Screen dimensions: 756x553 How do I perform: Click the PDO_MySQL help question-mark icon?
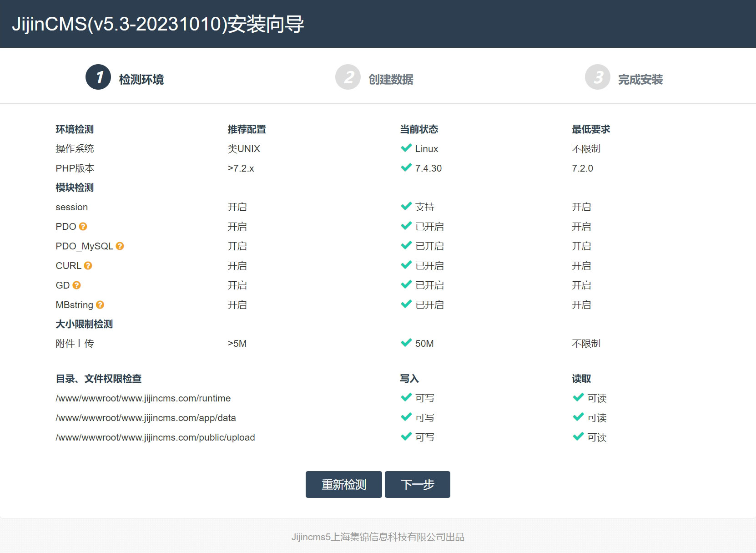[x=120, y=246]
